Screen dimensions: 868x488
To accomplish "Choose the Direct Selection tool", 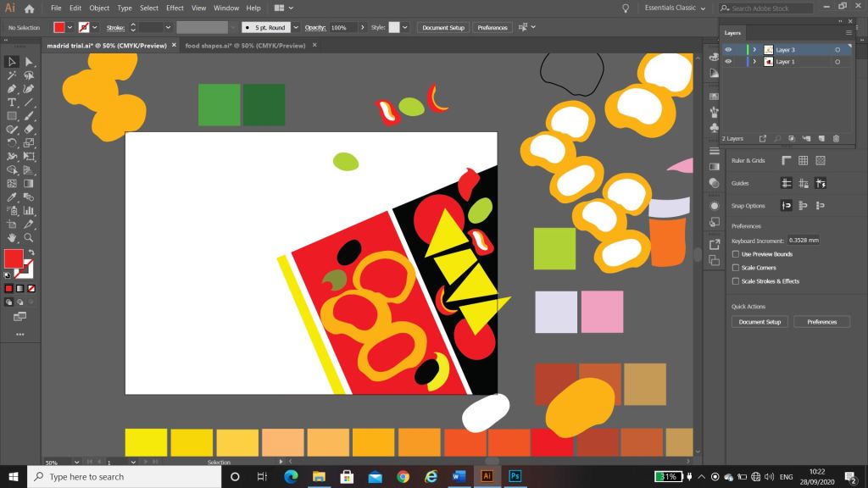I will [x=29, y=62].
